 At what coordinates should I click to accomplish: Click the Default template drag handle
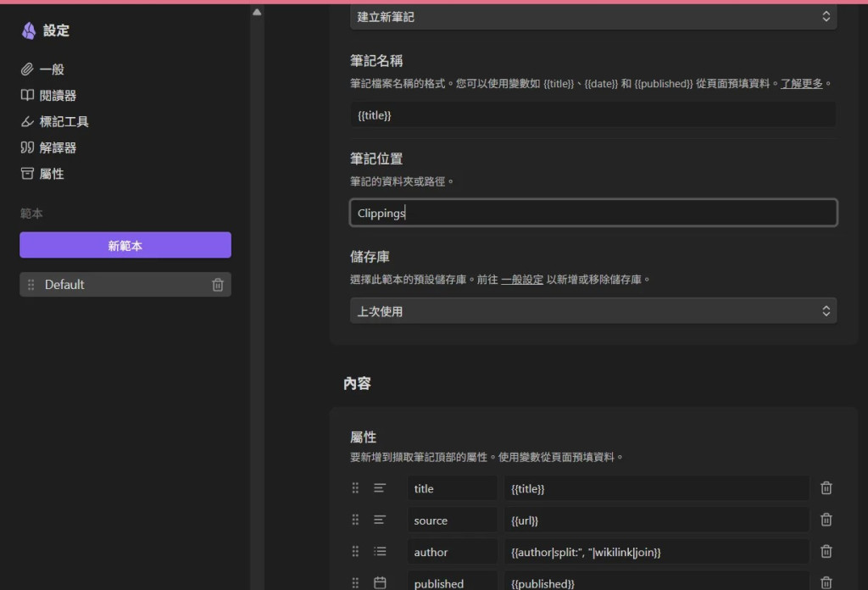[31, 285]
